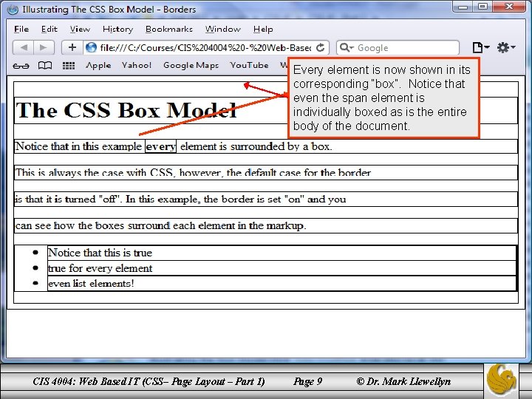Open the settings gear menu

(506, 47)
